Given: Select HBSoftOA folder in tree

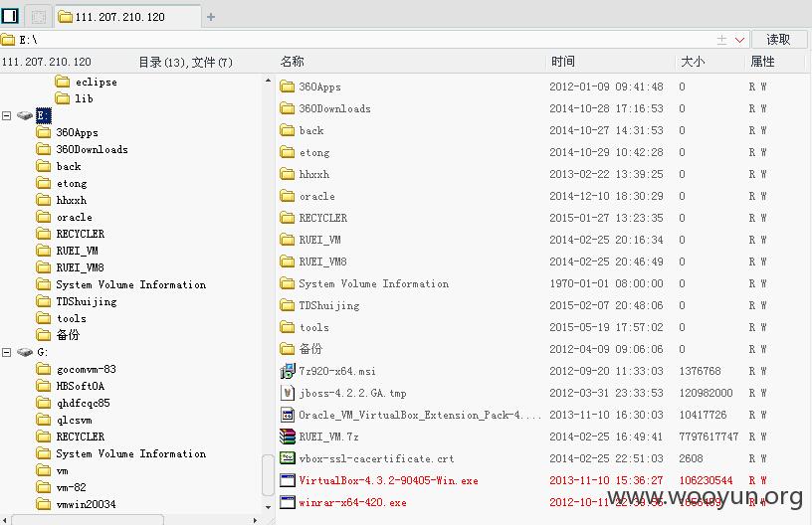Looking at the screenshot, I should [x=71, y=386].
